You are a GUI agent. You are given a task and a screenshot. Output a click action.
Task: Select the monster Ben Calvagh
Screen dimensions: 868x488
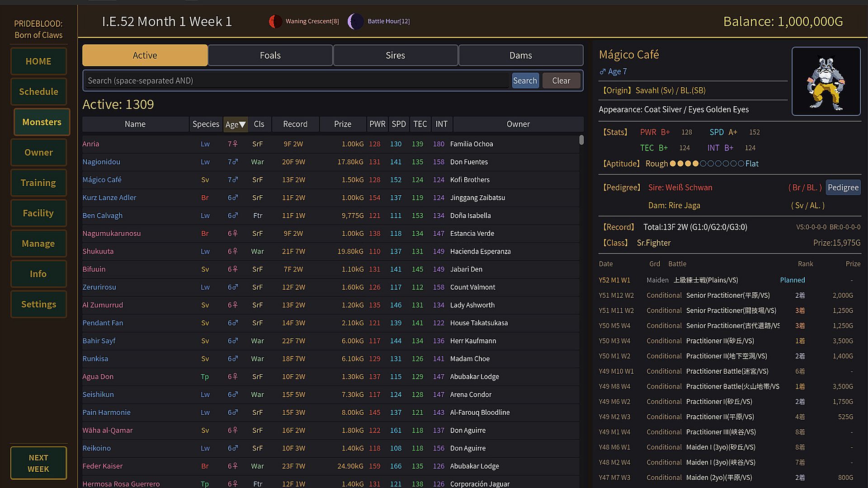click(330, 216)
